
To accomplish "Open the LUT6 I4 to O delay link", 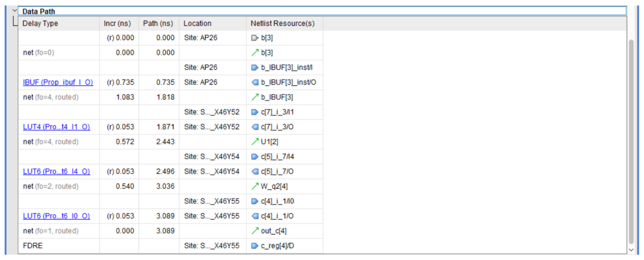I will [56, 171].
